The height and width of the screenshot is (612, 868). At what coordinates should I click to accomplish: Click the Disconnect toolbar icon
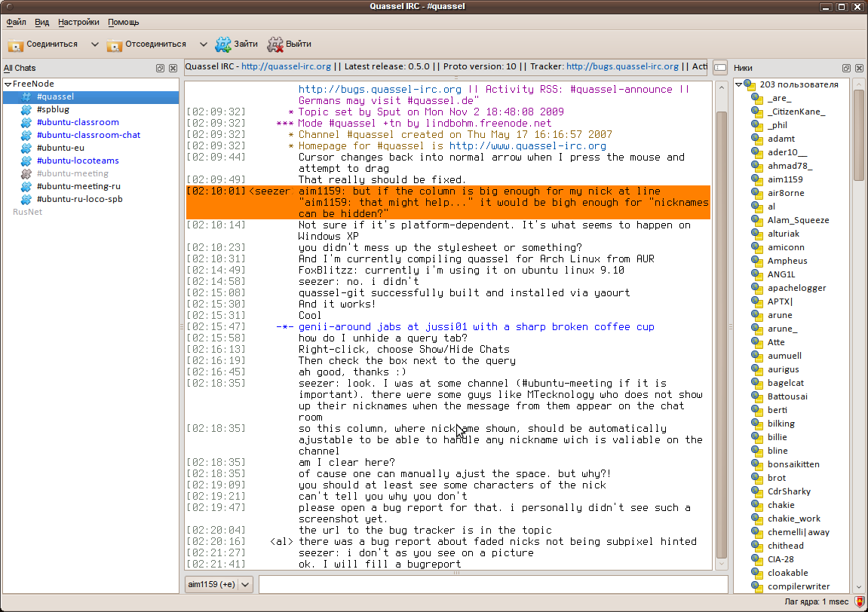pyautogui.click(x=114, y=44)
